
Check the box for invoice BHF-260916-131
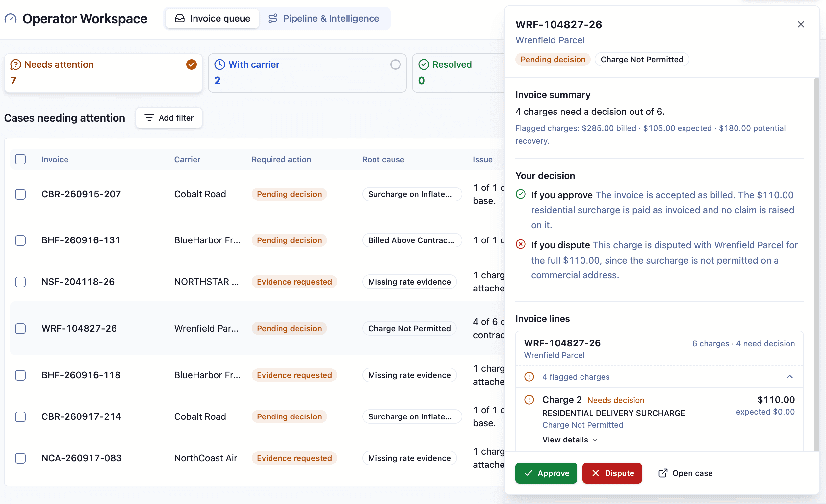(x=20, y=240)
